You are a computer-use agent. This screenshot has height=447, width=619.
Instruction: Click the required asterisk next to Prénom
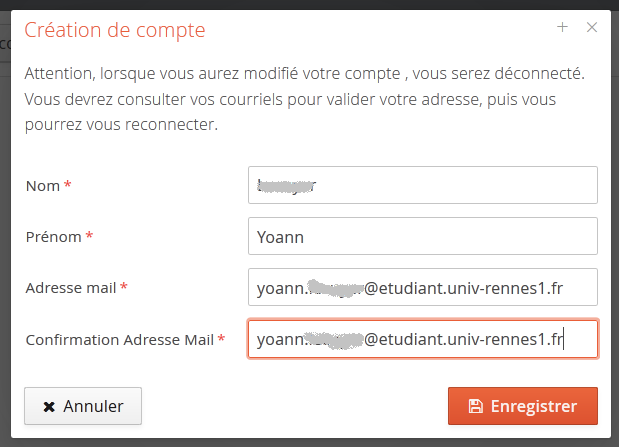[89, 237]
